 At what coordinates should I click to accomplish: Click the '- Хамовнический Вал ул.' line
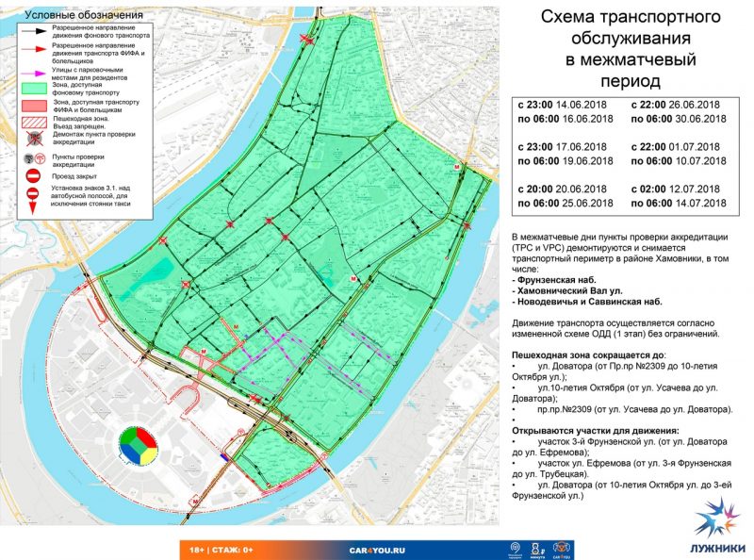pos(567,291)
